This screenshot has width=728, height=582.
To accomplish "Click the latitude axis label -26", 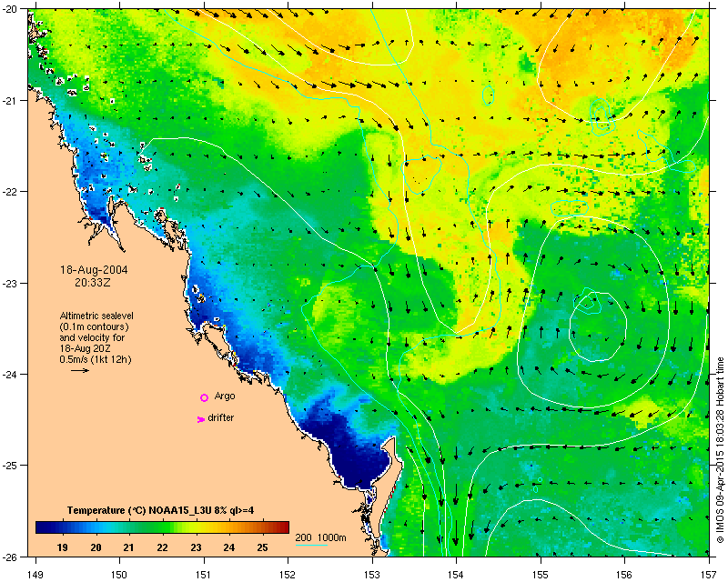I will [x=11, y=556].
